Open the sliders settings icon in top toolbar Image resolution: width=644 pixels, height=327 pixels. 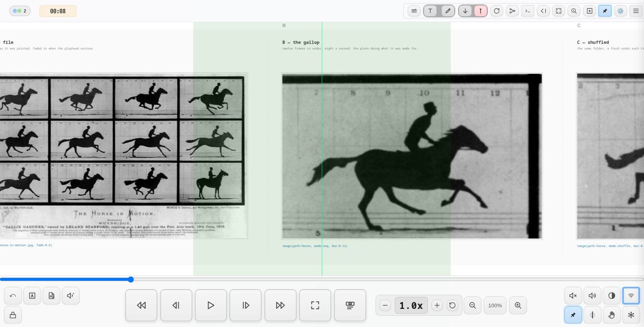(x=414, y=11)
